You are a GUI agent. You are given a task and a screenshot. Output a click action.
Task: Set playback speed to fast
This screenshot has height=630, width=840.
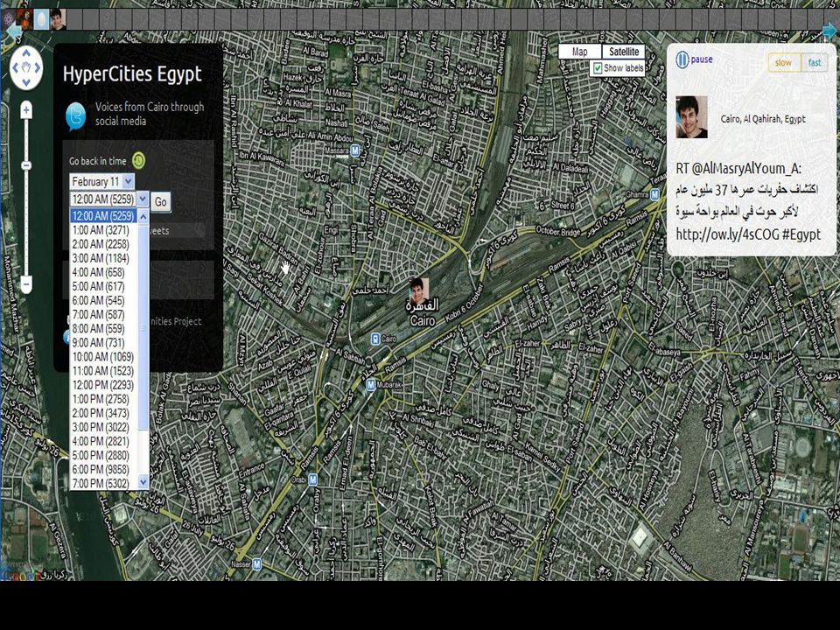pos(815,63)
